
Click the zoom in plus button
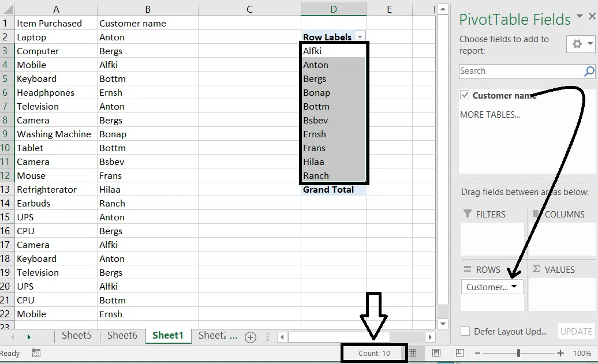coord(560,353)
